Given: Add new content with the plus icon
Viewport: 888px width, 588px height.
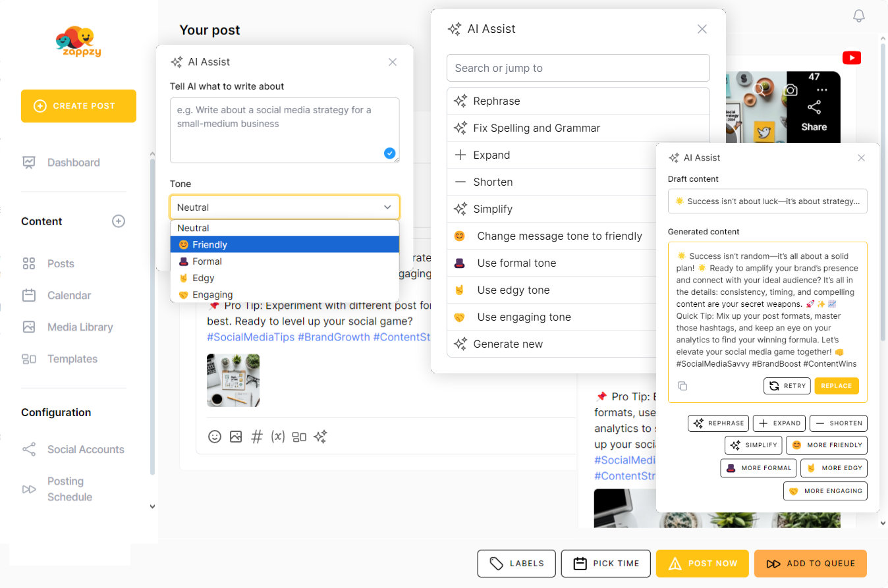Looking at the screenshot, I should [x=119, y=221].
